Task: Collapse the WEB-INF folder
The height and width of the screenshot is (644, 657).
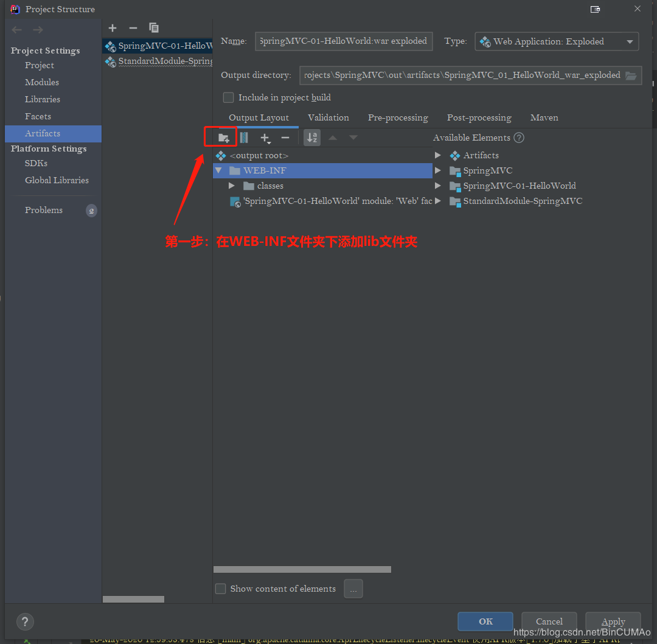Action: [x=219, y=170]
